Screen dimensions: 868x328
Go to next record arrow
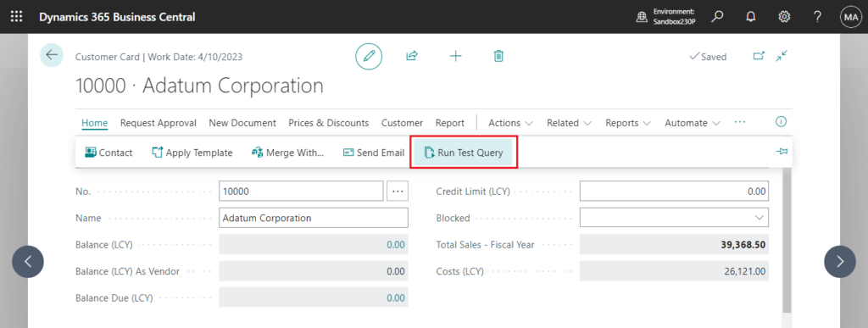coord(840,261)
